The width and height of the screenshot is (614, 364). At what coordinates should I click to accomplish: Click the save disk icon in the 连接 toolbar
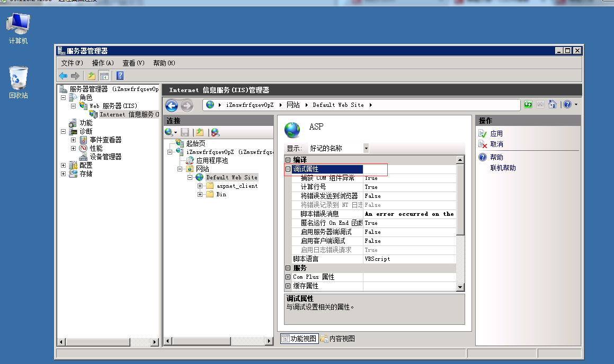[185, 133]
